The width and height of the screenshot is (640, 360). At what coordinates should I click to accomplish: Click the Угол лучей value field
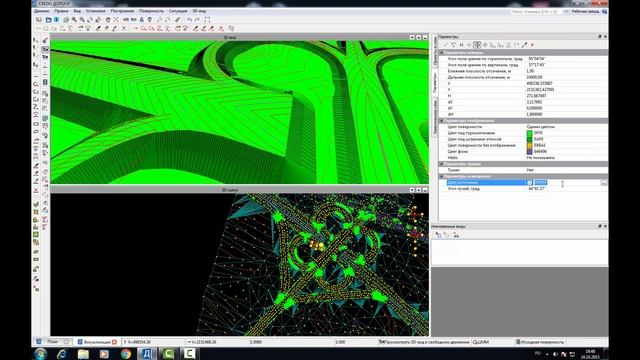[566, 189]
